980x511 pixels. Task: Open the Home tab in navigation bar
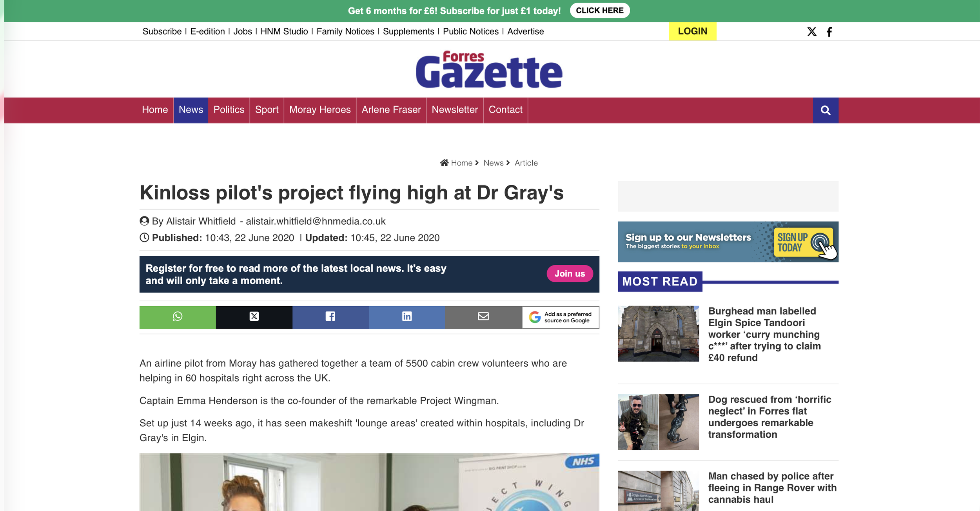click(x=155, y=110)
